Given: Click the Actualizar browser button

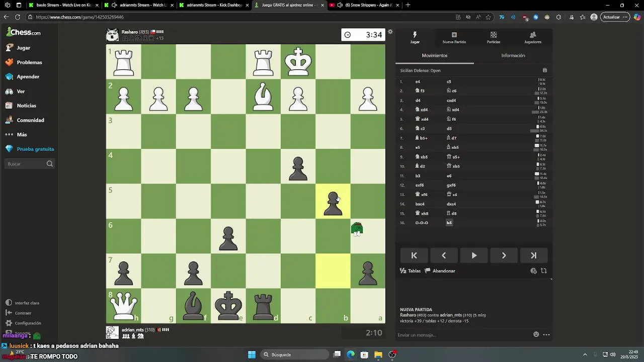Looking at the screenshot, I should point(615,17).
